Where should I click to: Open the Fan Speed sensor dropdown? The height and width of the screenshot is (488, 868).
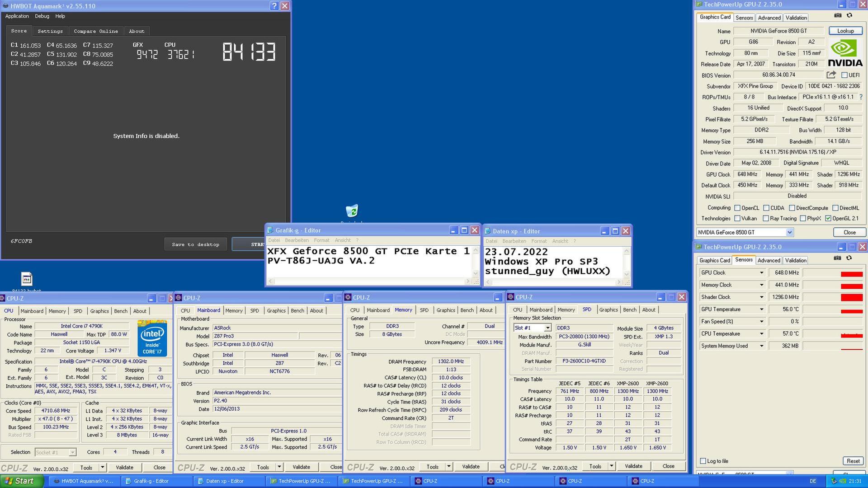pos(761,322)
